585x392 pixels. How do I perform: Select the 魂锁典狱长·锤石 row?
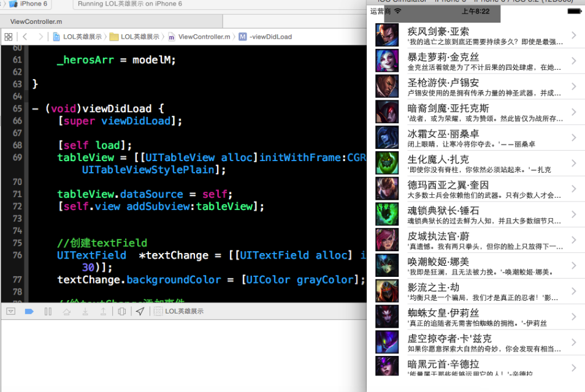(x=476, y=214)
